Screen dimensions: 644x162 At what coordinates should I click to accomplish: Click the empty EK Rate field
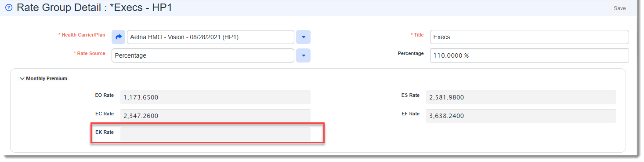pyautogui.click(x=215, y=134)
